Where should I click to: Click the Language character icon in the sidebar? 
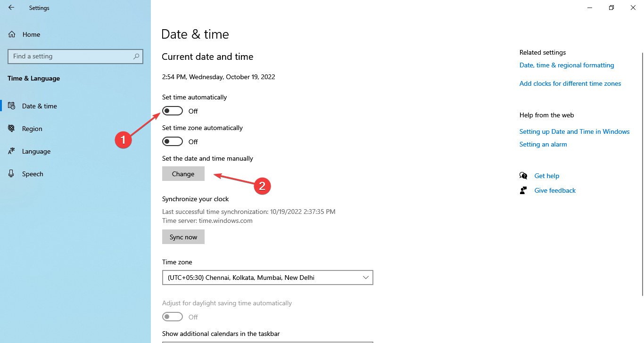pos(12,151)
